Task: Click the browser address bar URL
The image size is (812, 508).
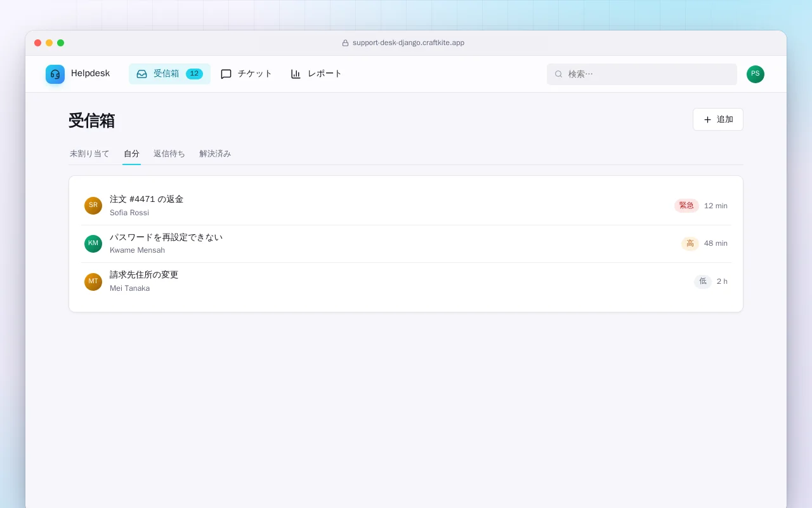Action: pyautogui.click(x=409, y=43)
